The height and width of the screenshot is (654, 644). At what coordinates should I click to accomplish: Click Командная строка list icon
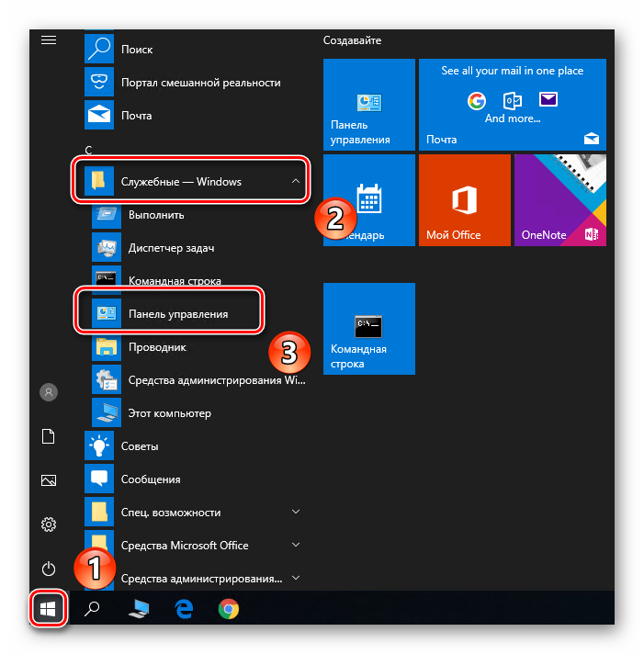(x=107, y=277)
